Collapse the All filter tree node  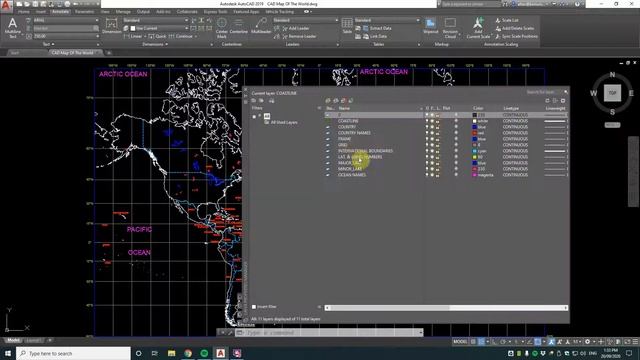254,117
